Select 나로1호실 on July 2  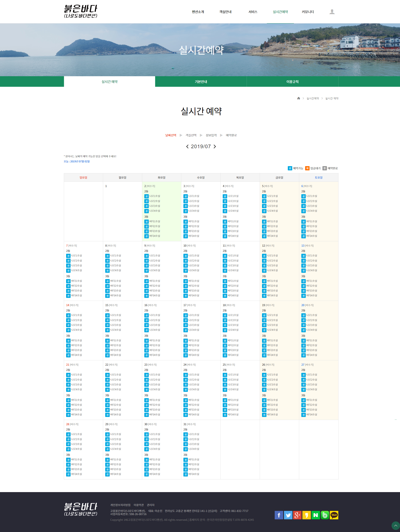coord(152,196)
